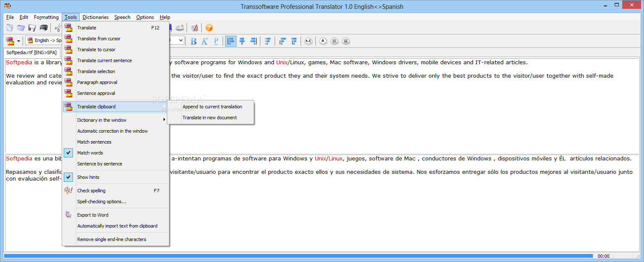
Task: Select the center alignment icon
Action: point(242,41)
